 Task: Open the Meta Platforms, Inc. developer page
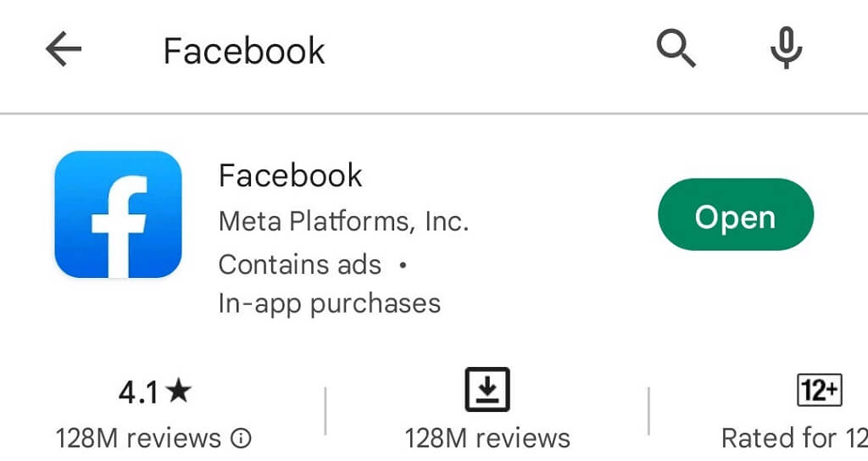[343, 221]
